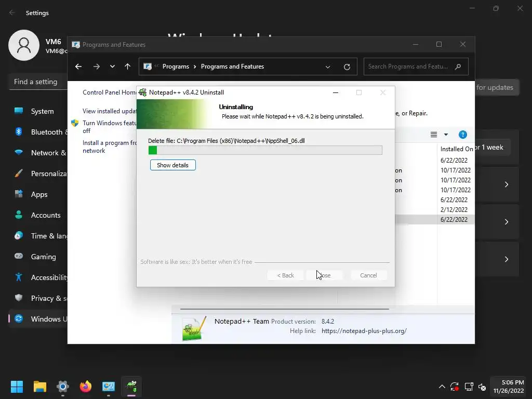Click the search magnifier icon
The width and height of the screenshot is (532, 399).
(x=458, y=66)
